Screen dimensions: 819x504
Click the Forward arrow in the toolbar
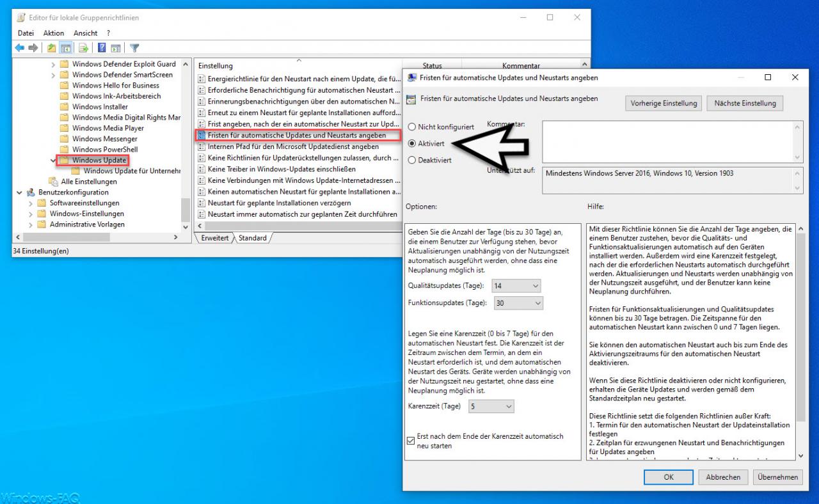(33, 48)
